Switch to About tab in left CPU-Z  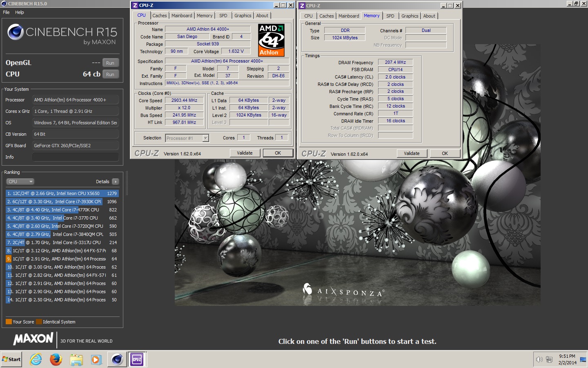tap(262, 16)
